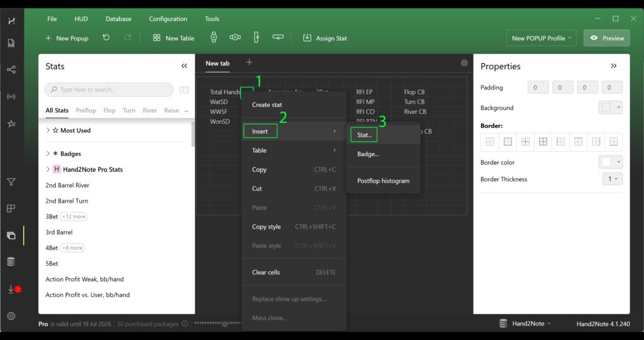644x340 pixels.
Task: Click the reports chart icon in sidebar
Action: (11, 43)
